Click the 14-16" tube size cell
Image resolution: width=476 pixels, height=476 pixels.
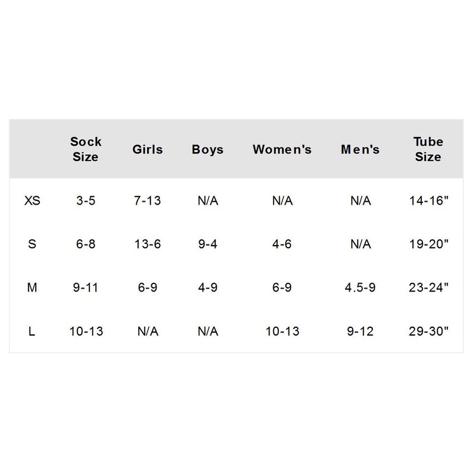428,201
